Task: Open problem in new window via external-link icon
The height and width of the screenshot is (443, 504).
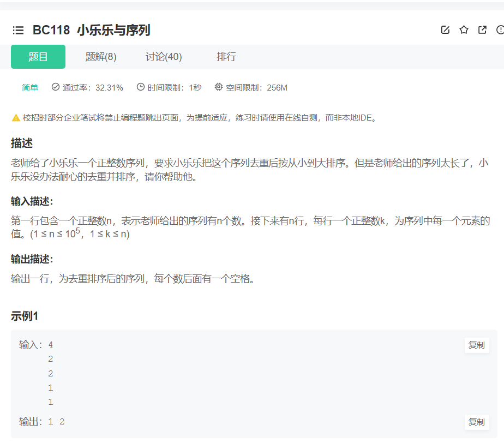Action: tap(482, 30)
